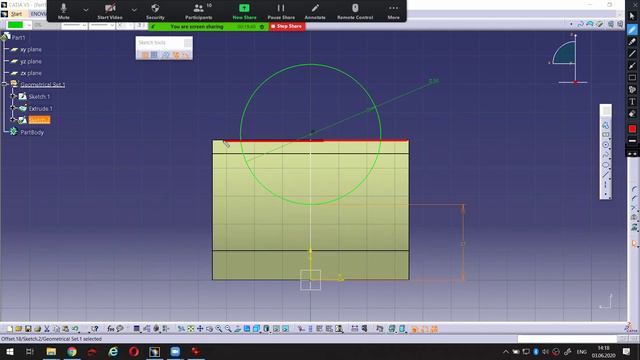Select the annotation rectangle tool
Screen dimensions: 640x360
(x=632, y=78)
